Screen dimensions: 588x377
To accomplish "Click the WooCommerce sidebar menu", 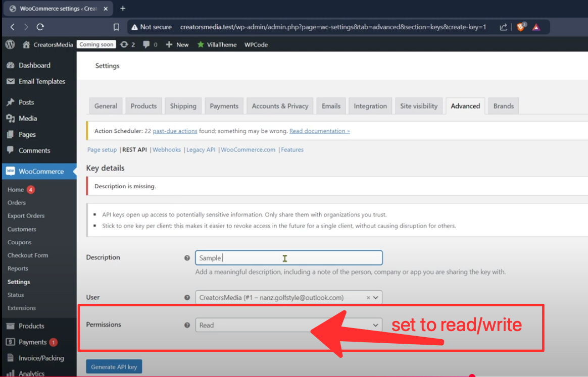I will (x=39, y=171).
